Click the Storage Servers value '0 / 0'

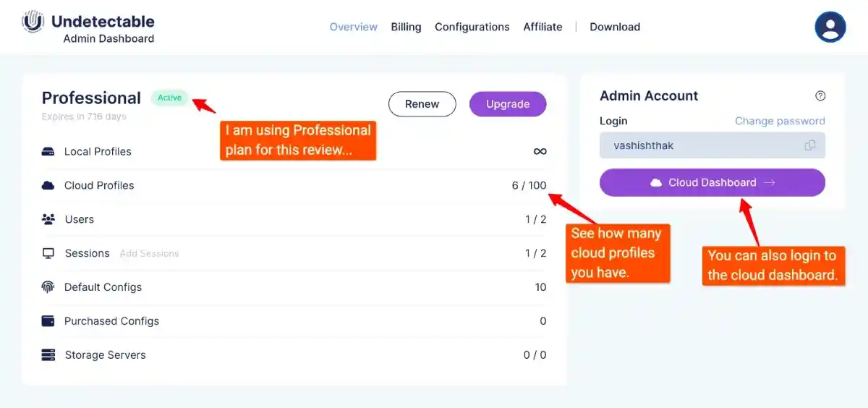(x=535, y=355)
